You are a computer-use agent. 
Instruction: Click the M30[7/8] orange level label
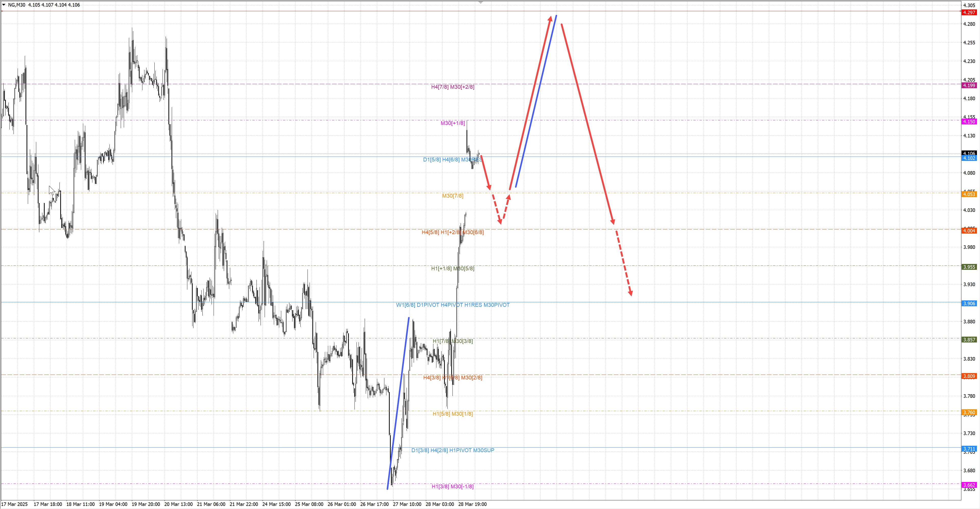point(452,196)
